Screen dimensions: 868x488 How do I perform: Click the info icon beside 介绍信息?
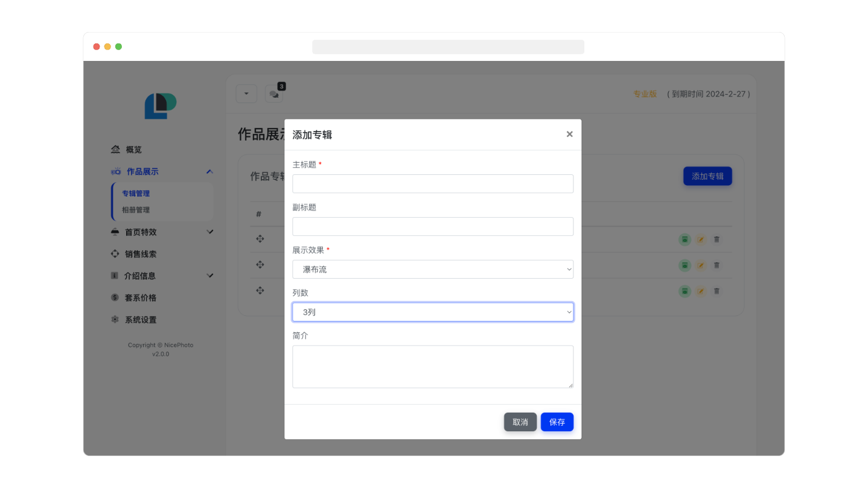point(115,276)
